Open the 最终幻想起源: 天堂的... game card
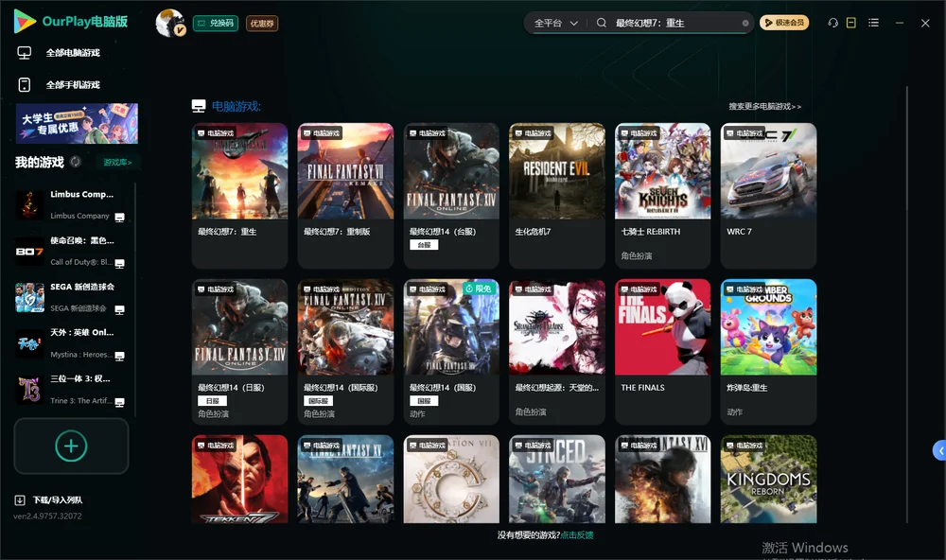 (x=557, y=351)
